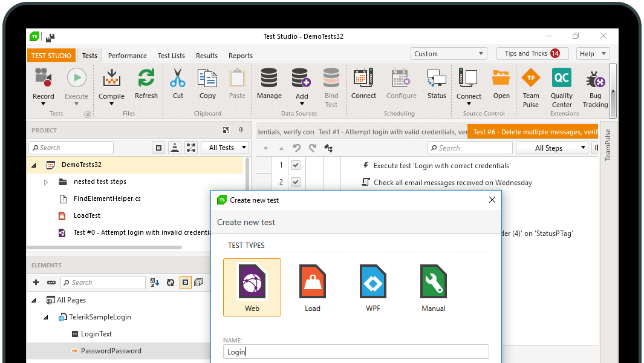Open the Test Lists tab

click(x=171, y=56)
